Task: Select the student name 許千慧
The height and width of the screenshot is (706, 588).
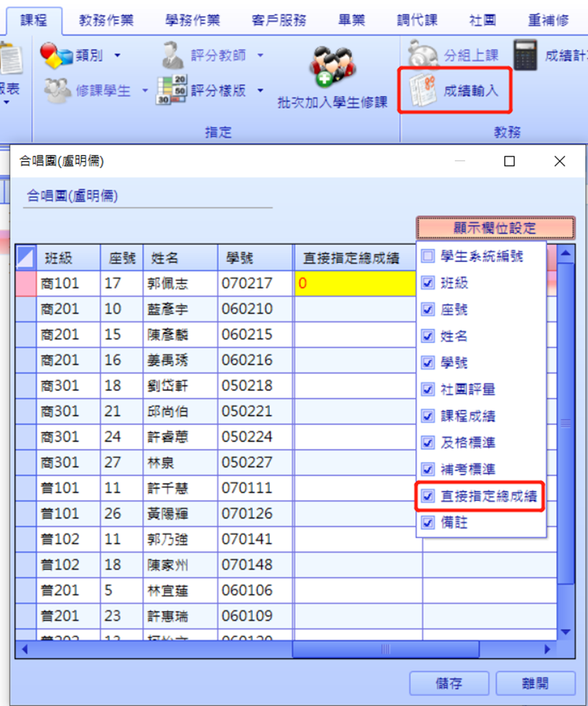Action: coord(168,488)
